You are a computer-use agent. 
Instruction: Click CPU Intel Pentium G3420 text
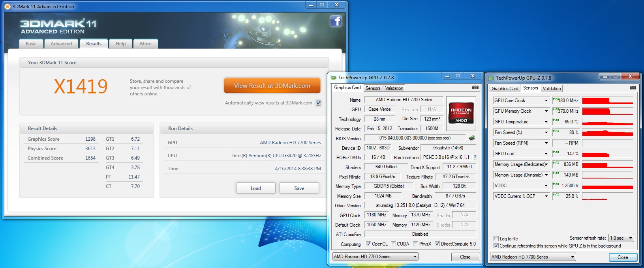(276, 156)
